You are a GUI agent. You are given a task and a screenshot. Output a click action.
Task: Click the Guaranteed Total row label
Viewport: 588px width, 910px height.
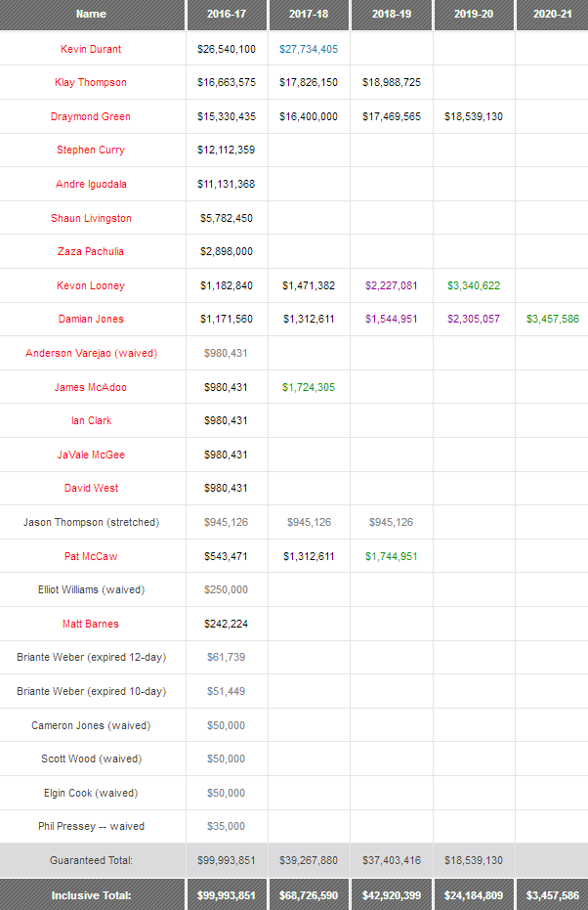point(91,860)
